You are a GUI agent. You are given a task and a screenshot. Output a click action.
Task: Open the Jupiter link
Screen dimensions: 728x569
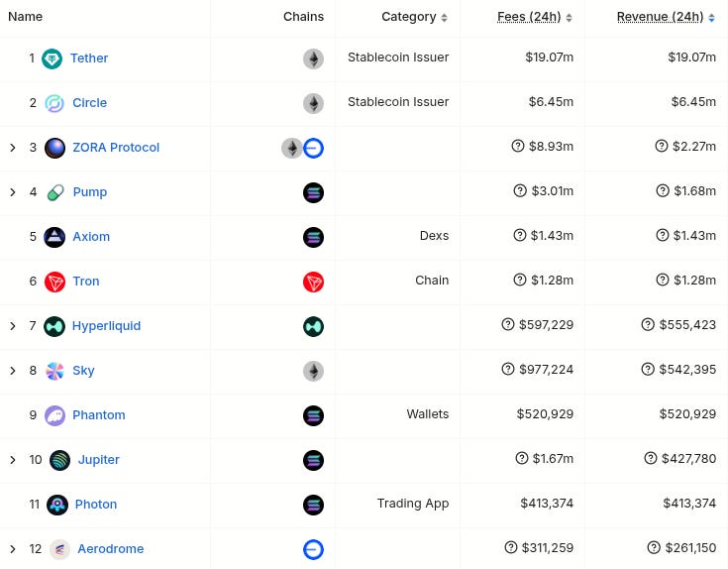(x=99, y=459)
